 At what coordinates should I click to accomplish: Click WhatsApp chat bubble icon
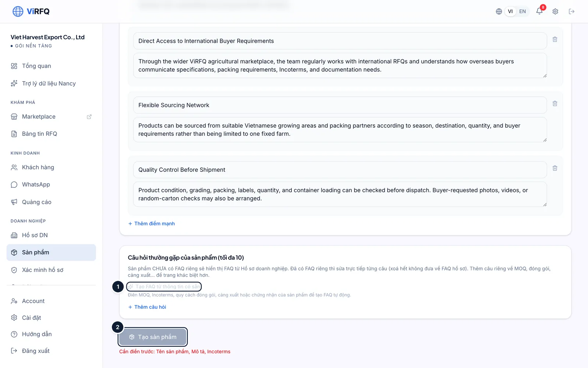tap(14, 184)
